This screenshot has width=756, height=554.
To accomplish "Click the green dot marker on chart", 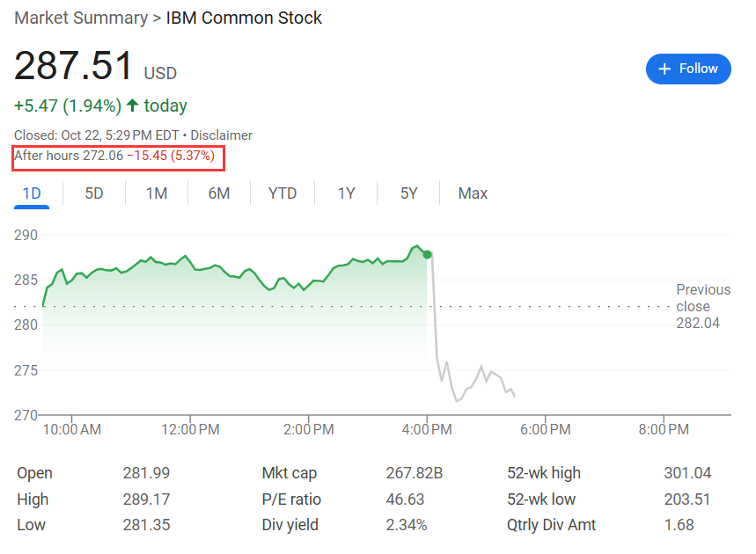I will pos(427,254).
